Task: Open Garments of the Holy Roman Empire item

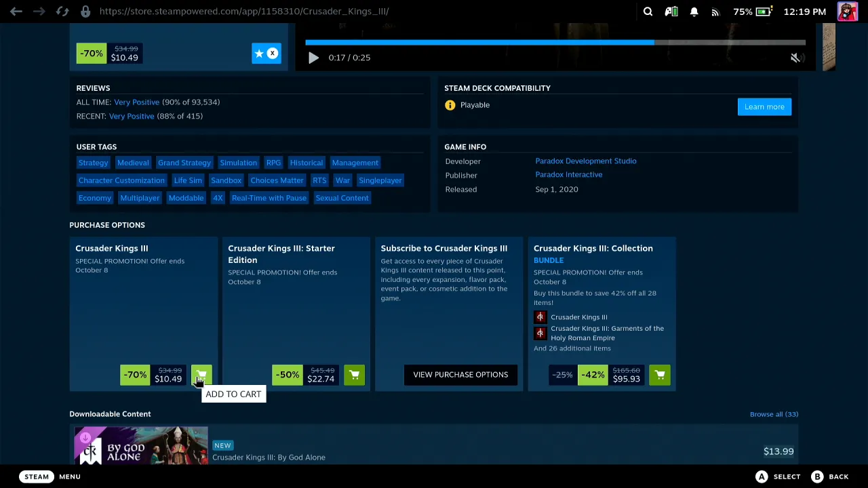Action: pos(607,333)
